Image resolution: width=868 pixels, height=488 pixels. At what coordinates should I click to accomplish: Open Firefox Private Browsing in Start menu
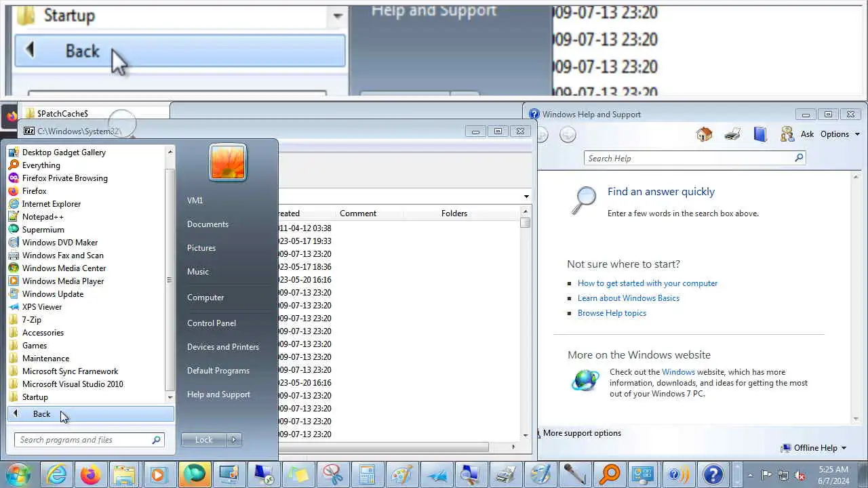[x=64, y=178]
